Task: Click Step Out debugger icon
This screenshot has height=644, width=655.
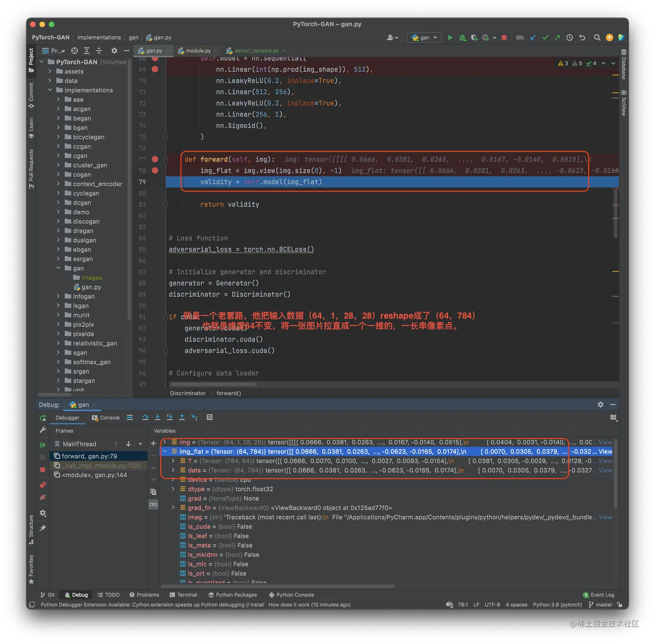Action: click(x=182, y=417)
